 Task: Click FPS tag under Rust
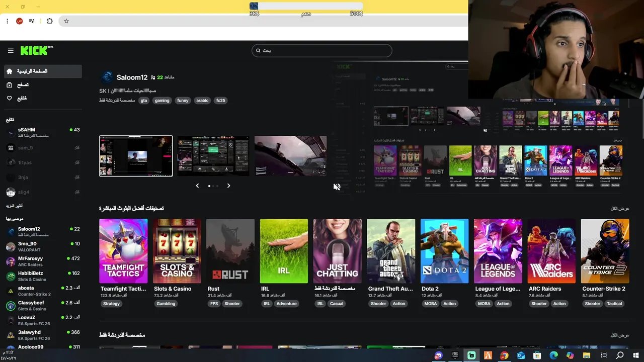tap(214, 304)
